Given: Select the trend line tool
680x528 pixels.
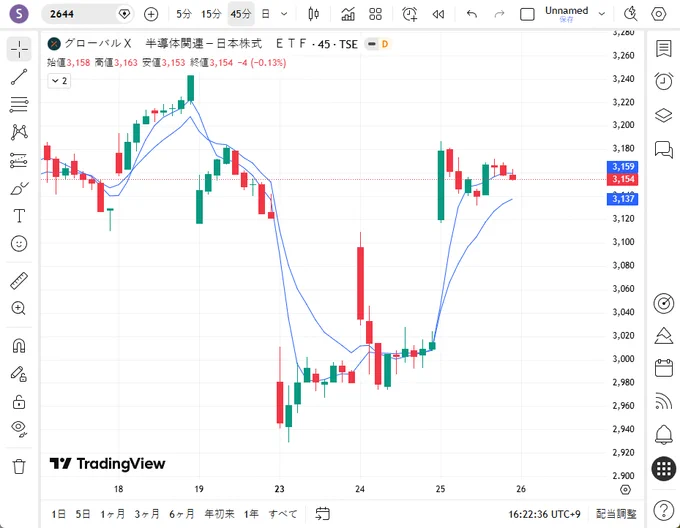Looking at the screenshot, I should [x=19, y=77].
